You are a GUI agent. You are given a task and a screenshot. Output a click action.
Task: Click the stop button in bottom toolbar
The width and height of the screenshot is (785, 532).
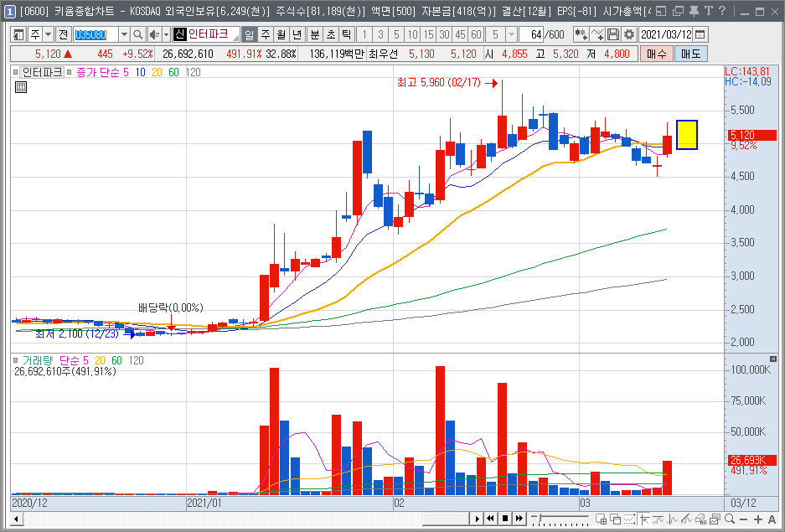coord(505,519)
